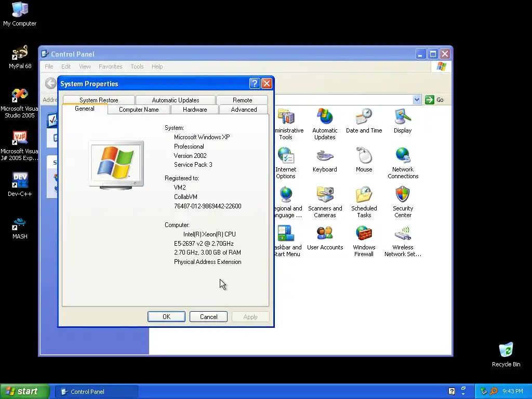Click Control Panel taskbar button
Viewport: 532px width, 399px height.
point(96,392)
